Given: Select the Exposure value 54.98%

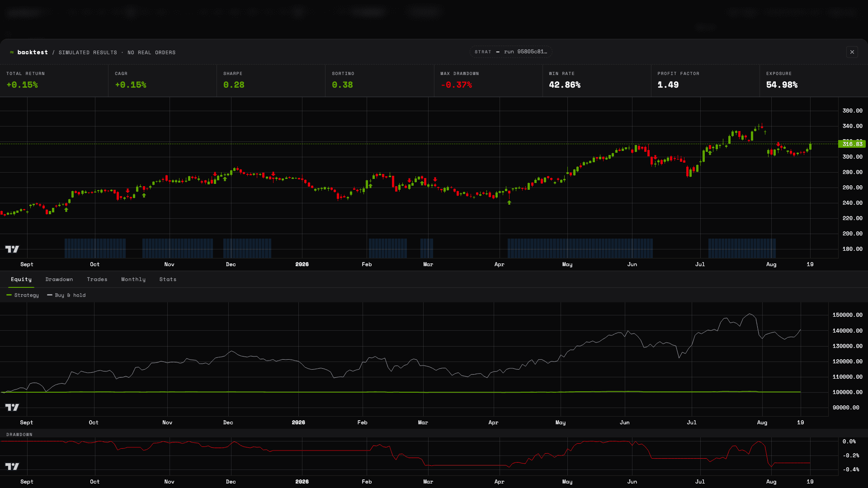Looking at the screenshot, I should 782,85.
